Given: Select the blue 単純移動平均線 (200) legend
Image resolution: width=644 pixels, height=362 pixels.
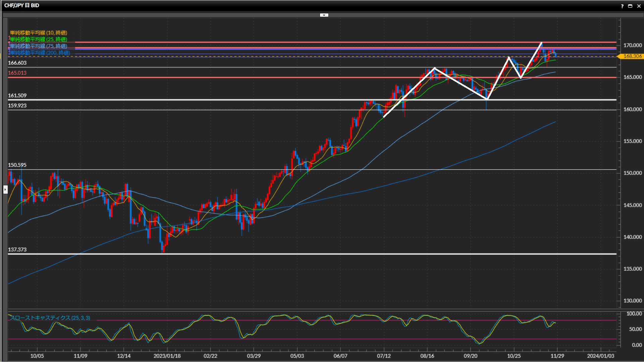Looking at the screenshot, I should pos(40,53).
